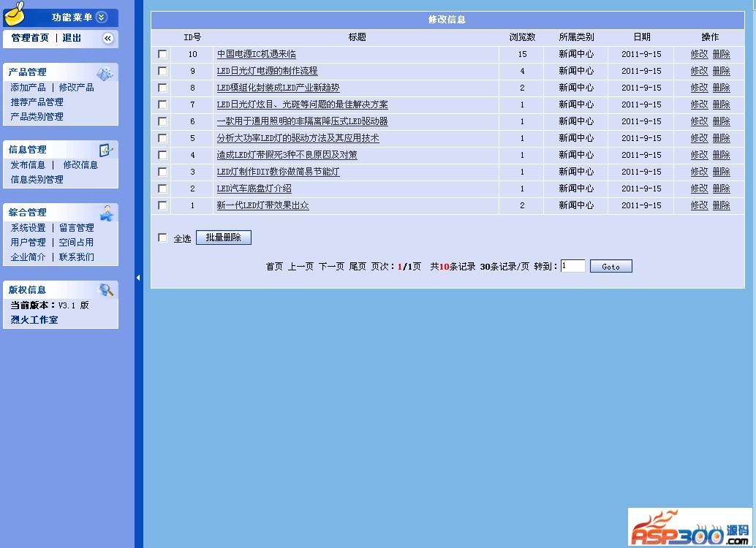Check the box for ID 7 row
Viewport: 756px width, 548px height.
point(162,104)
